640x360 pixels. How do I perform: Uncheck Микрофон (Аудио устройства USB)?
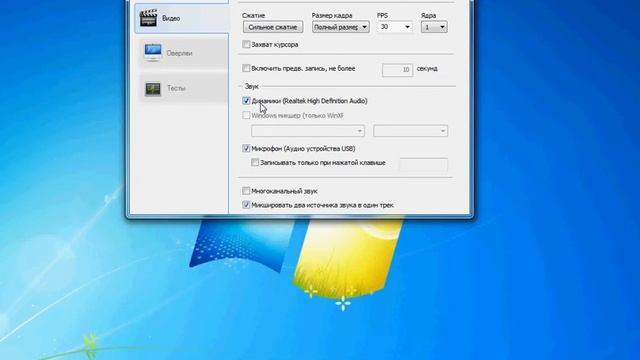coord(246,148)
